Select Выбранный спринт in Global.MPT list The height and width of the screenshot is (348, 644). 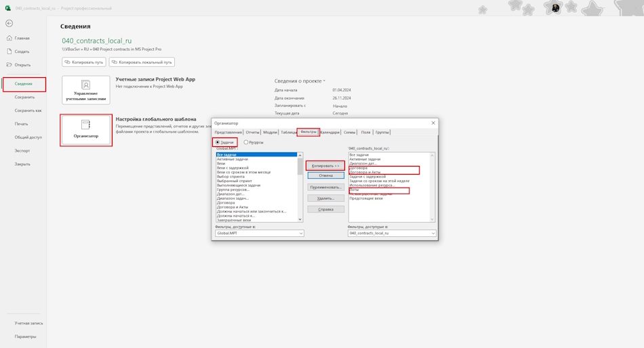point(235,181)
